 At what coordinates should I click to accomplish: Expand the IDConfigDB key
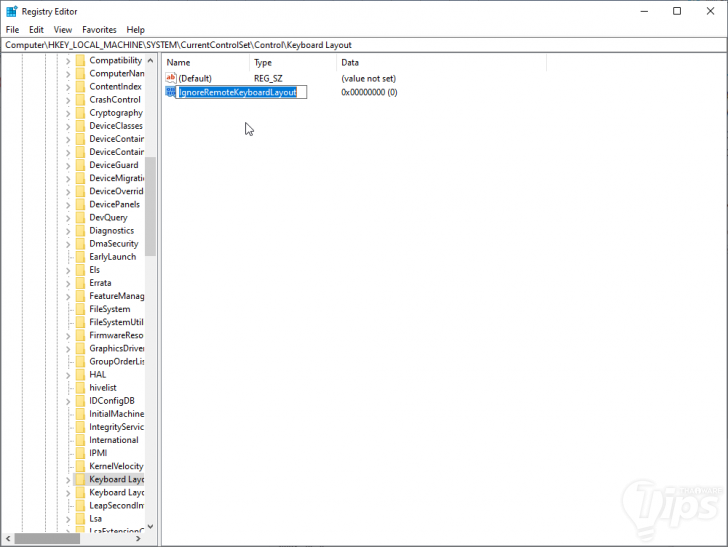coord(68,401)
